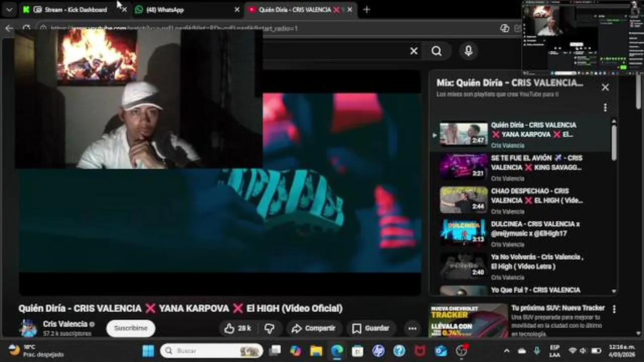The width and height of the screenshot is (644, 362).
Task: Close the Quién Diría YouTube tab
Action: [350, 10]
